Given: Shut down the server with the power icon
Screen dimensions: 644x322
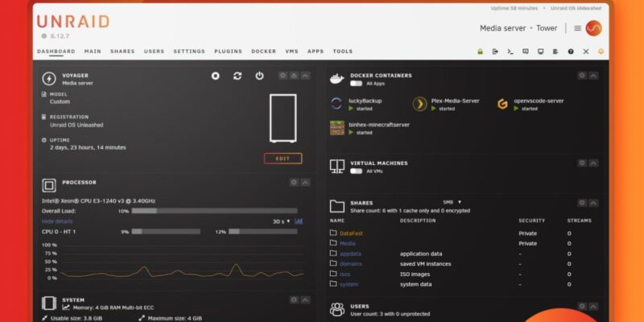Looking at the screenshot, I should tap(259, 76).
